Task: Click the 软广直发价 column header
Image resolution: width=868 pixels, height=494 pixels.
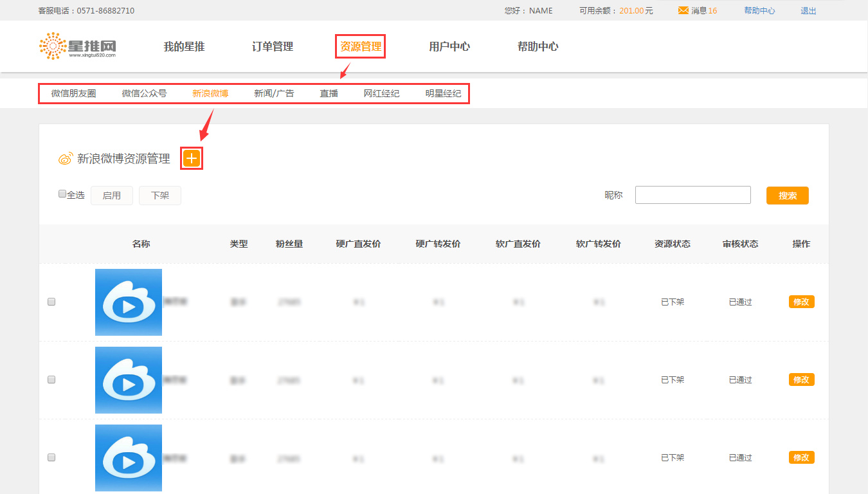Action: [518, 244]
